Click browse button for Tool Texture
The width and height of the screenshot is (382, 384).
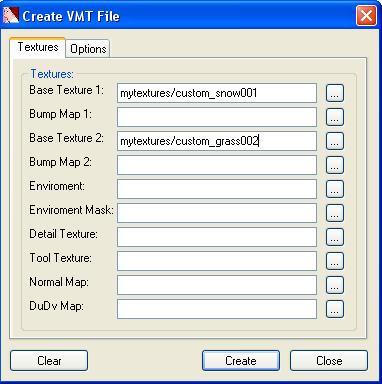(x=335, y=261)
